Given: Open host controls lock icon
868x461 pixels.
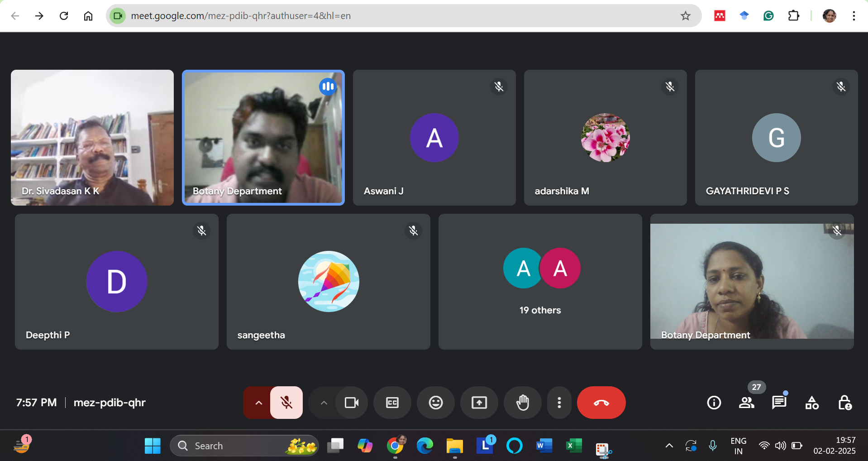Looking at the screenshot, I should (844, 403).
